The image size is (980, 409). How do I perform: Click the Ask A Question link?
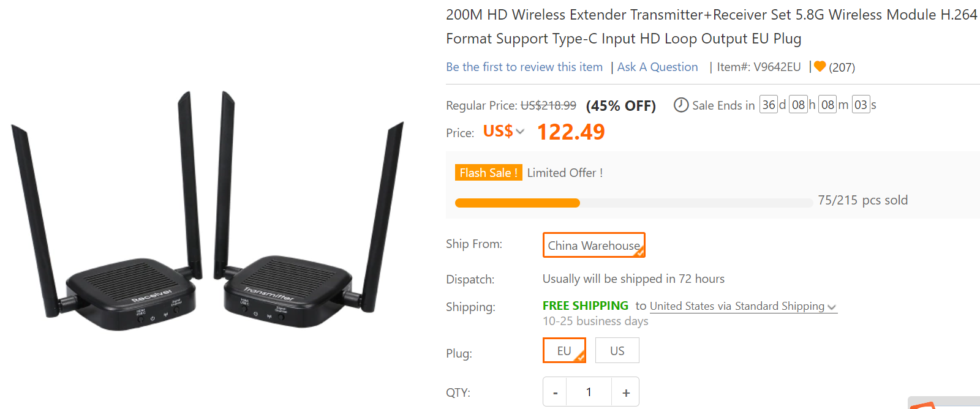657,67
